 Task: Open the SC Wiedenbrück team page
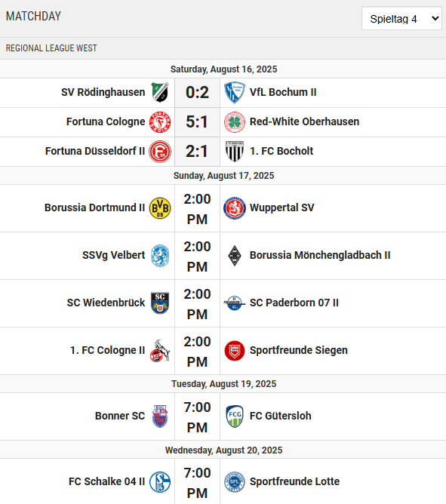106,303
